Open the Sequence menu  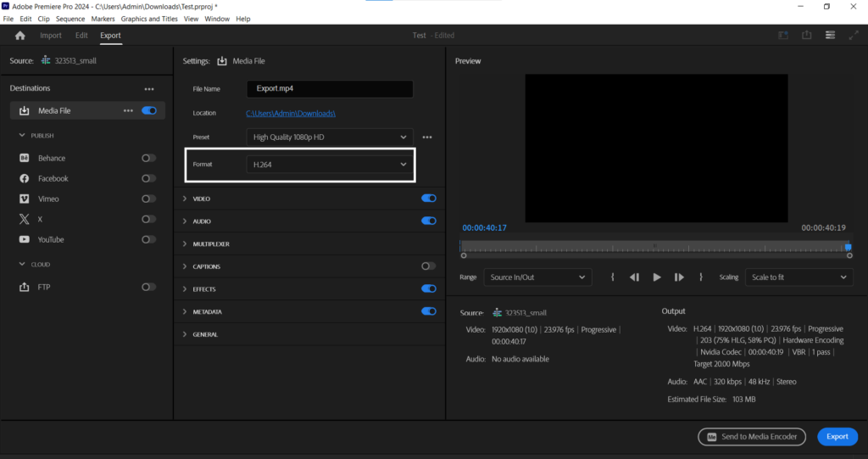pos(70,19)
